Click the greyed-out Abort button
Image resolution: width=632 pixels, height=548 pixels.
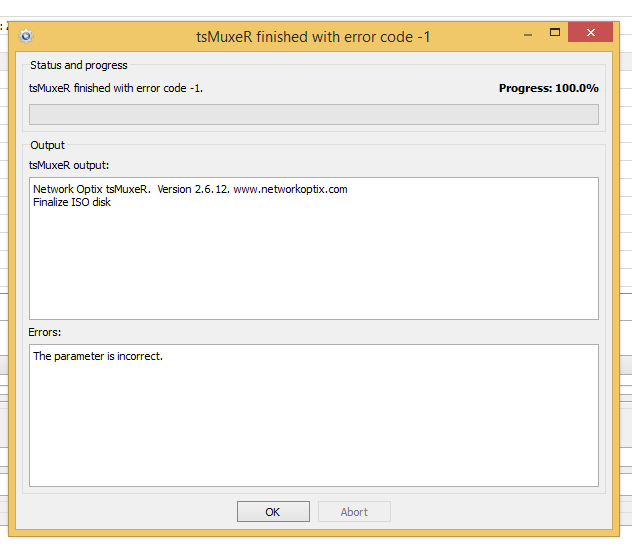click(354, 512)
